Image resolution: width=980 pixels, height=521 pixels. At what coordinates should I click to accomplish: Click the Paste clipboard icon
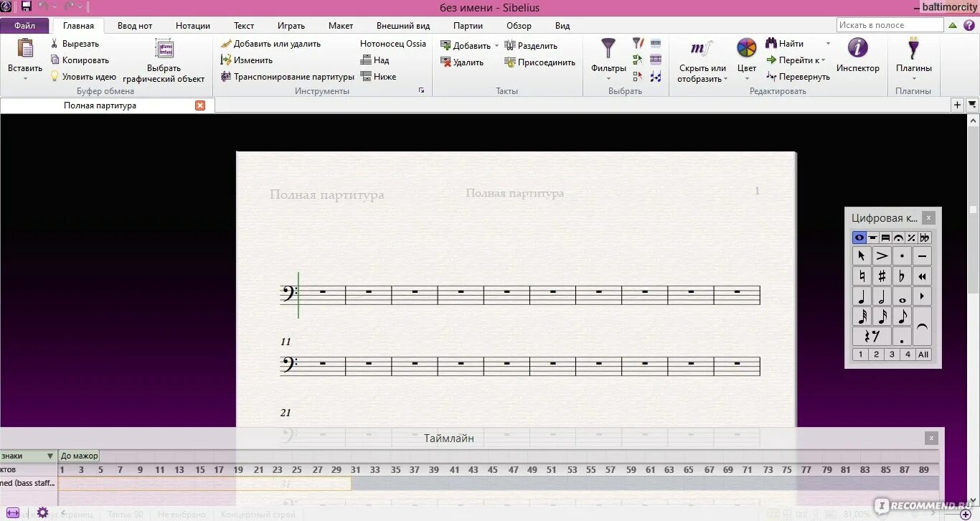point(25,49)
